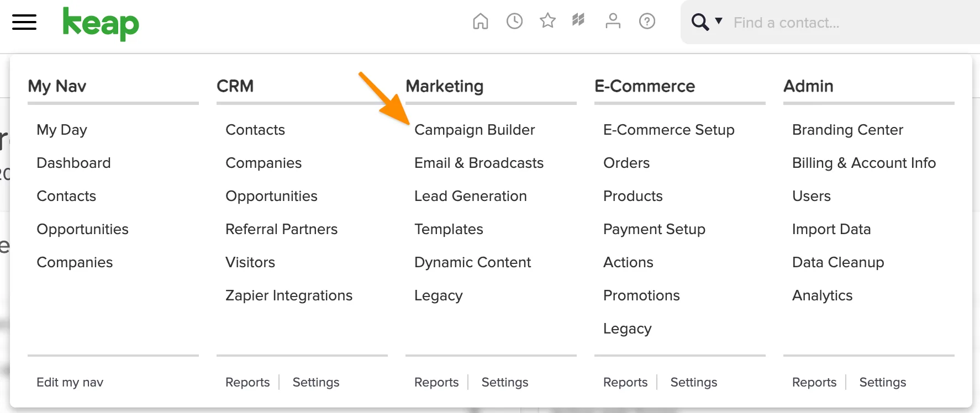Viewport: 980px width, 413px height.
Task: Open E-Commerce Reports link
Action: pyautogui.click(x=625, y=383)
